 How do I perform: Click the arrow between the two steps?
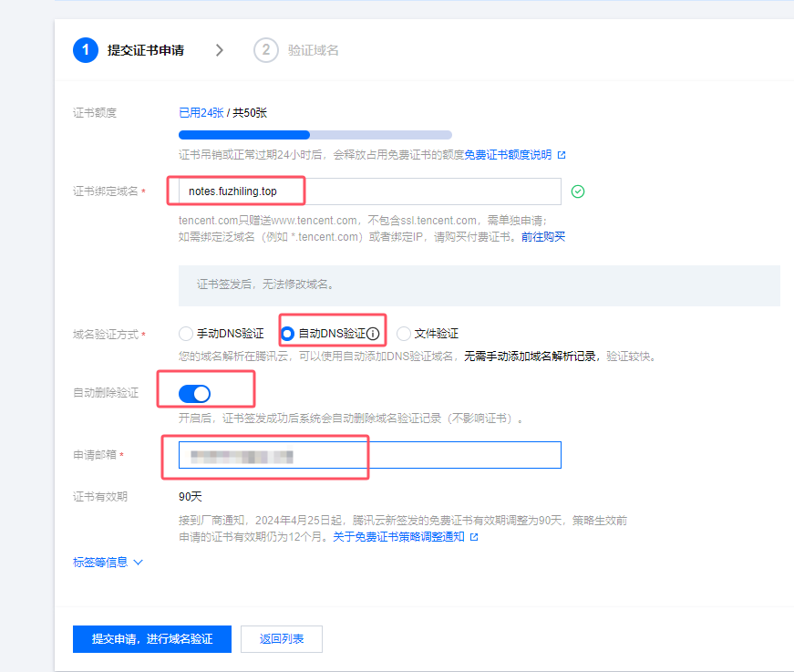point(219,50)
